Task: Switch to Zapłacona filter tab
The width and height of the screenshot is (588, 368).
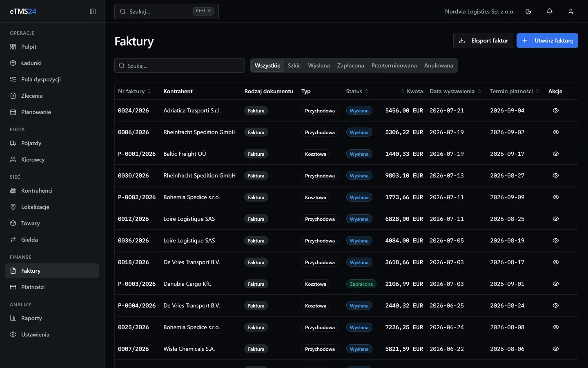Action: point(350,65)
